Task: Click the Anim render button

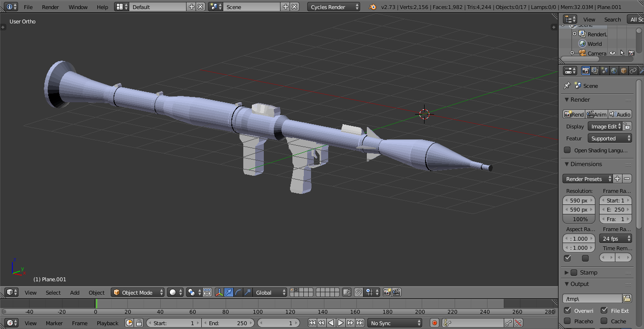Action: coord(596,114)
